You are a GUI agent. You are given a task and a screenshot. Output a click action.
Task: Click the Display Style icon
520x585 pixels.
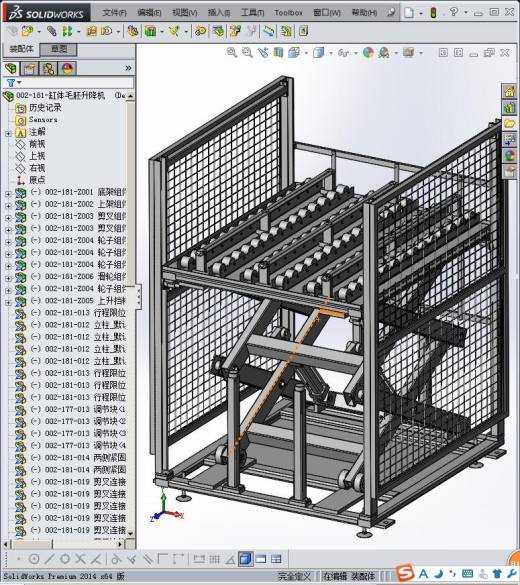click(319, 53)
